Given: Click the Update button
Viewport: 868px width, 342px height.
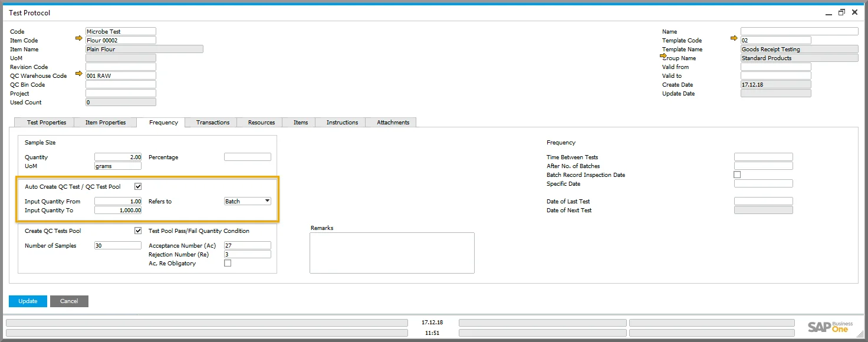Looking at the screenshot, I should 28,301.
